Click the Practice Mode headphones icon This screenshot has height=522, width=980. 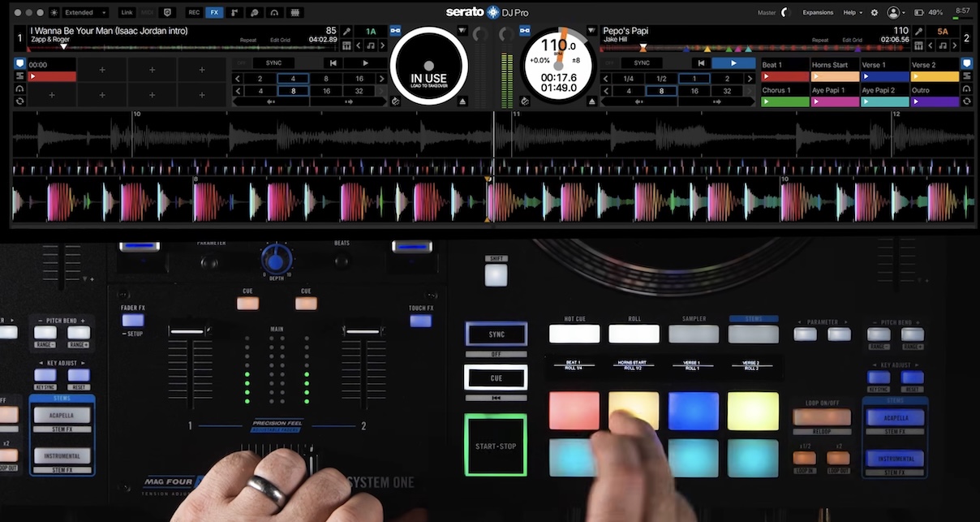pyautogui.click(x=274, y=12)
